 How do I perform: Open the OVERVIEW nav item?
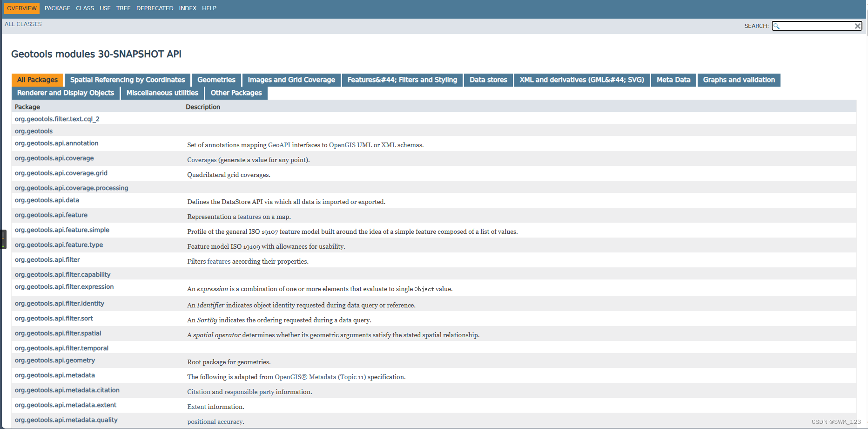[22, 8]
